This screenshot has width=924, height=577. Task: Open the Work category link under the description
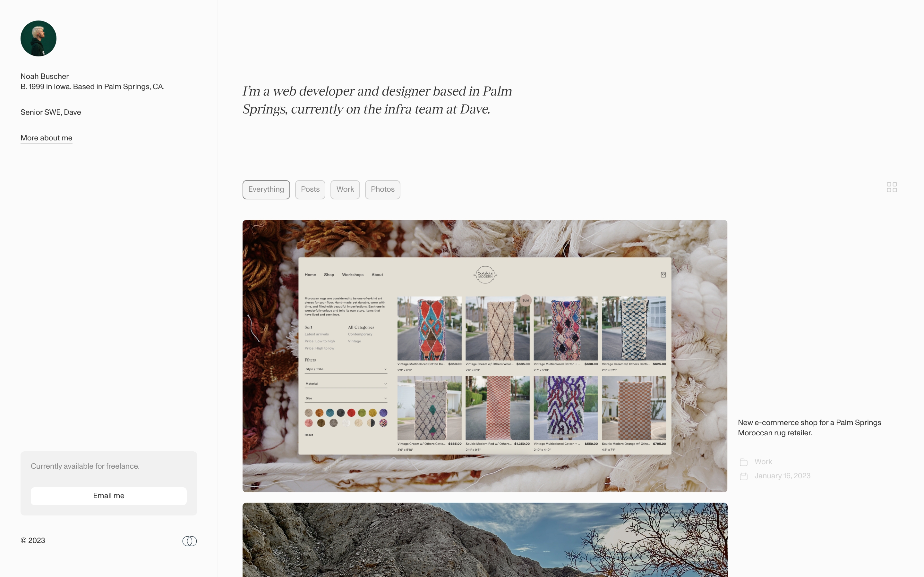tap(763, 462)
